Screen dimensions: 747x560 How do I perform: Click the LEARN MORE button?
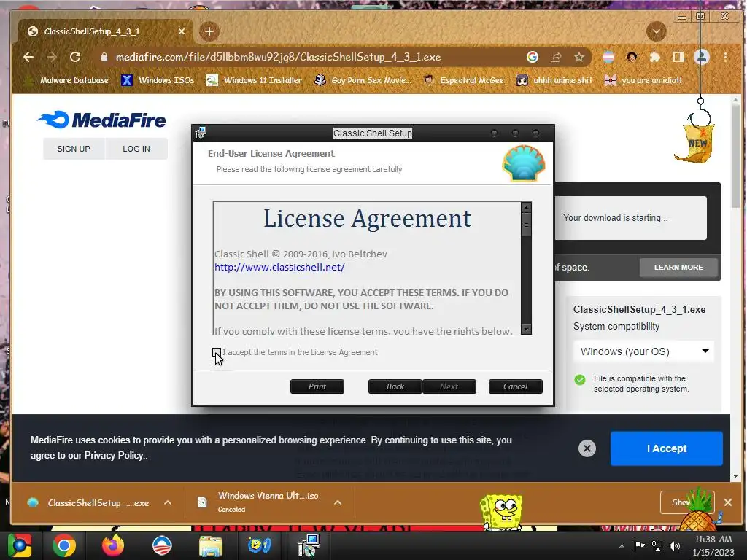point(678,267)
